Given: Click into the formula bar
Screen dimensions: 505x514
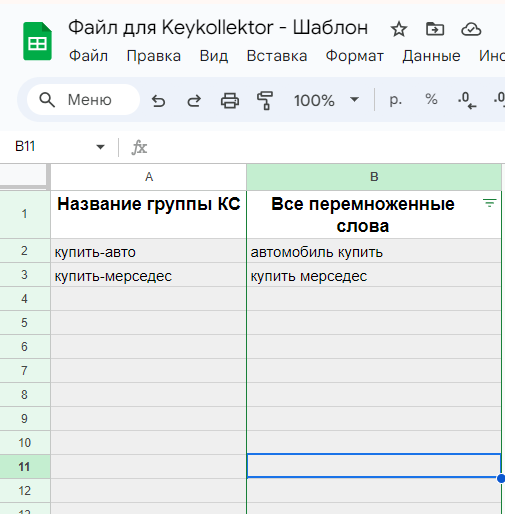Looking at the screenshot, I should (x=327, y=147).
